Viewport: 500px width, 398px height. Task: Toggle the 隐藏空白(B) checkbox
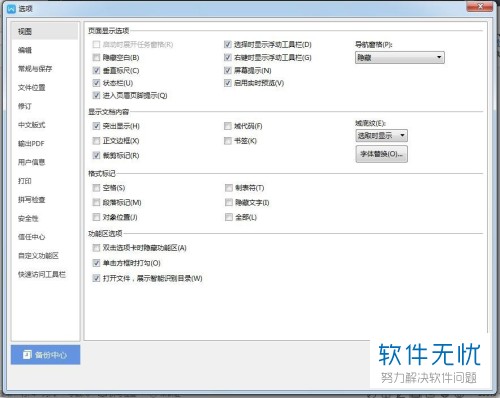(96, 58)
